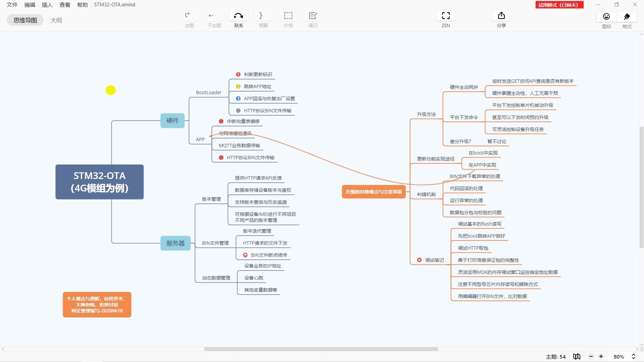Open the 插入 menu
The height and width of the screenshot is (362, 644).
(47, 5)
